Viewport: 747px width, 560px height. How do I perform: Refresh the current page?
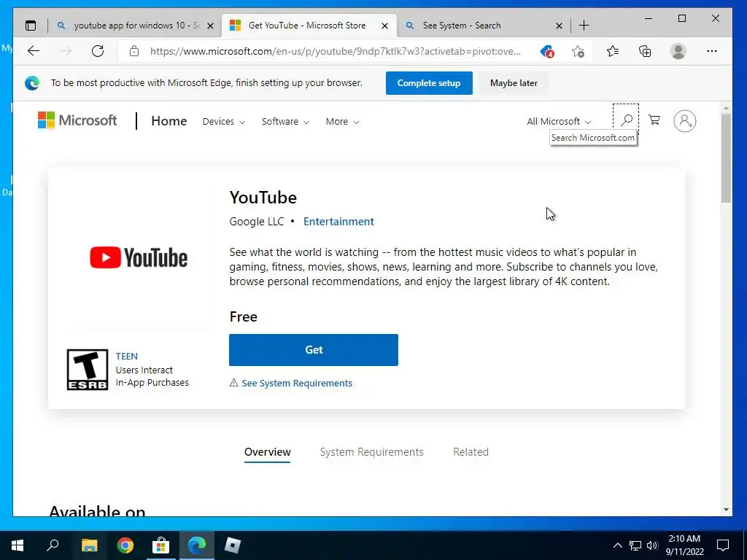98,51
